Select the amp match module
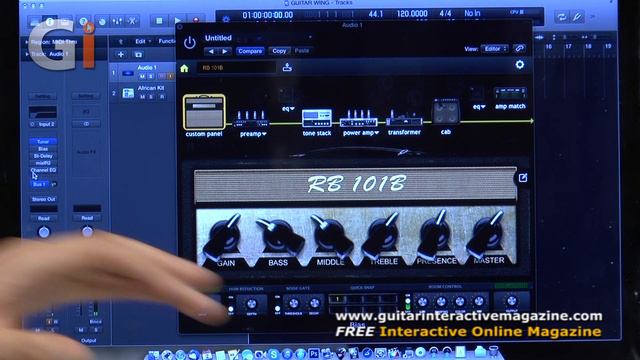This screenshot has width=640, height=360. click(510, 94)
